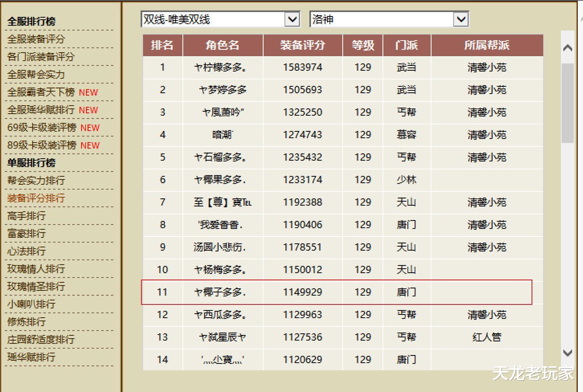Click character name ヤ西瓜多多。
This screenshot has height=392, width=583.
click(221, 315)
